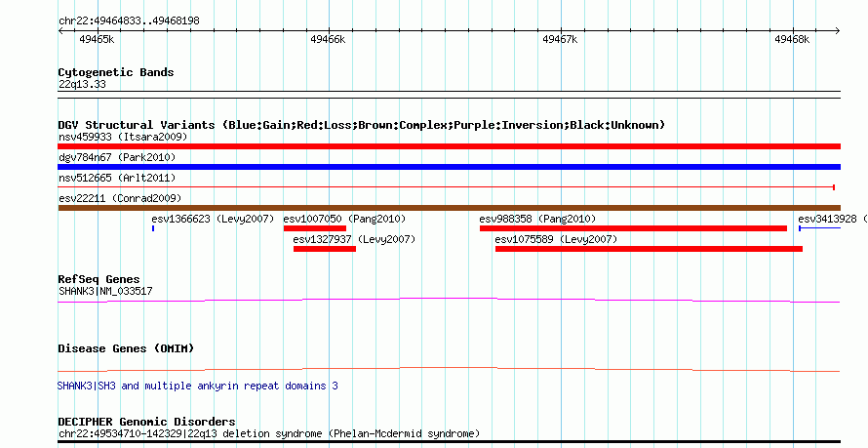Click the 49468k ruler tick label
This screenshot has width=868, height=448.
point(792,39)
